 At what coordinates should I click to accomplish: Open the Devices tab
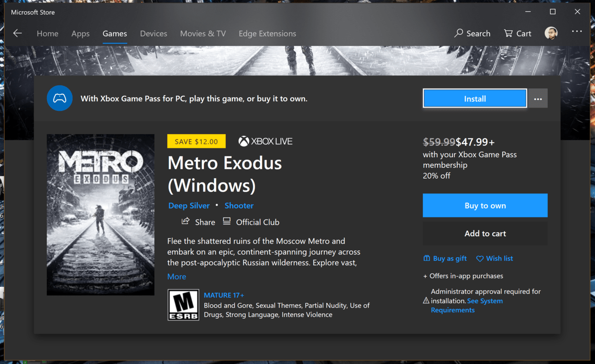click(154, 34)
